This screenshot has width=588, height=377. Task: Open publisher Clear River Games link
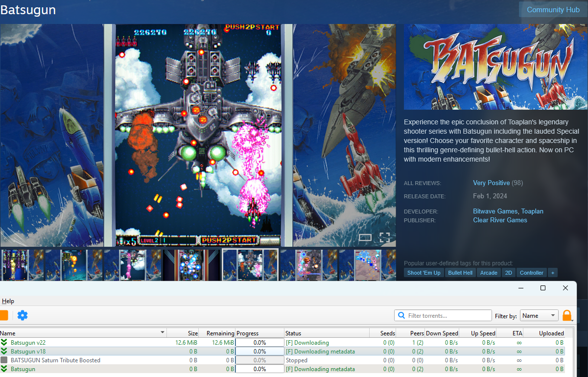click(500, 220)
